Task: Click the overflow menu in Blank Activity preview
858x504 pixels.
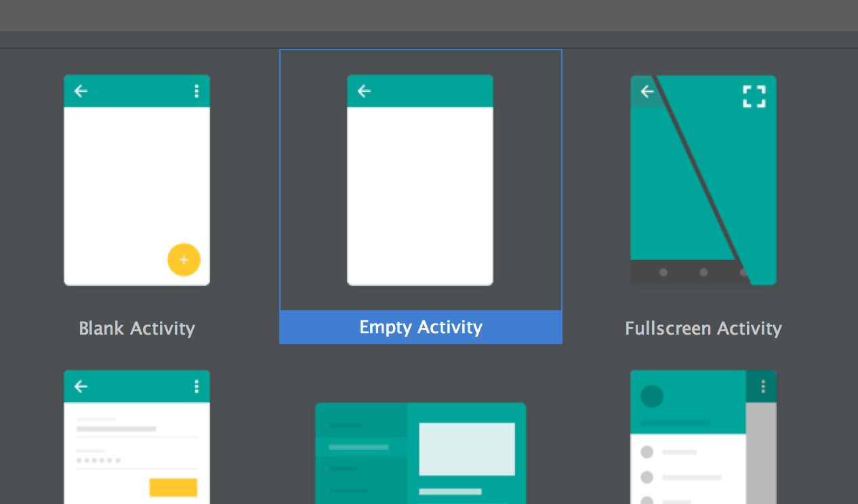Action: (196, 91)
